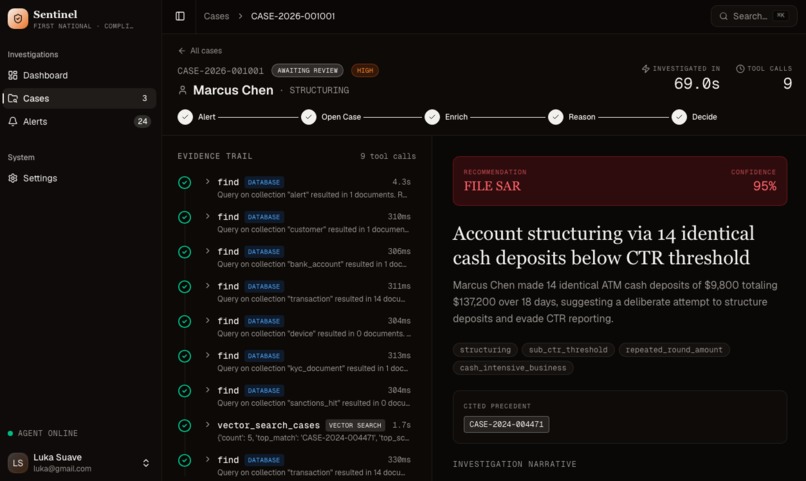Select the Alert step circle

click(x=185, y=117)
